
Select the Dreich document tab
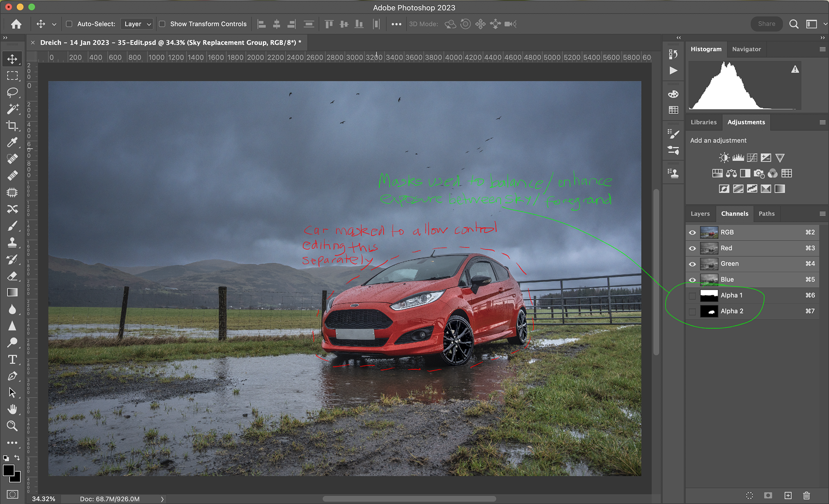[171, 43]
